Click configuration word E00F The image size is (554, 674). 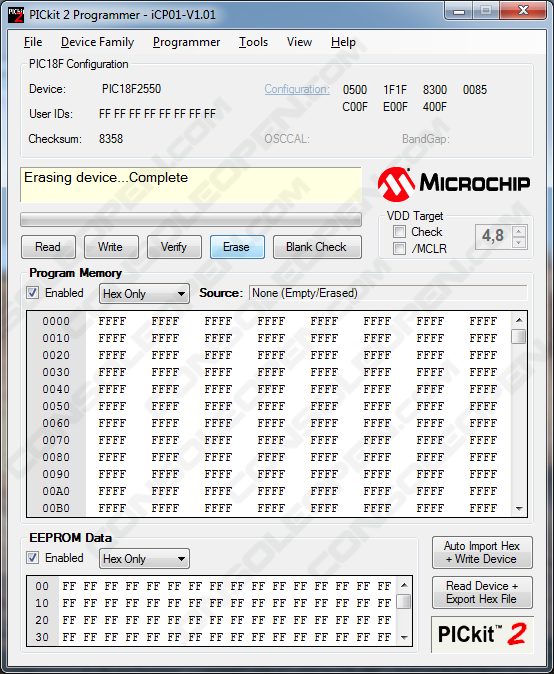pos(395,107)
